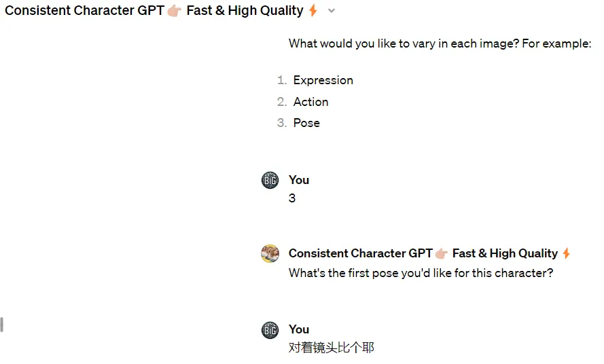Image resolution: width=604 pixels, height=364 pixels.
Task: Click the BIG user avatar beside message 3
Action: [270, 180]
